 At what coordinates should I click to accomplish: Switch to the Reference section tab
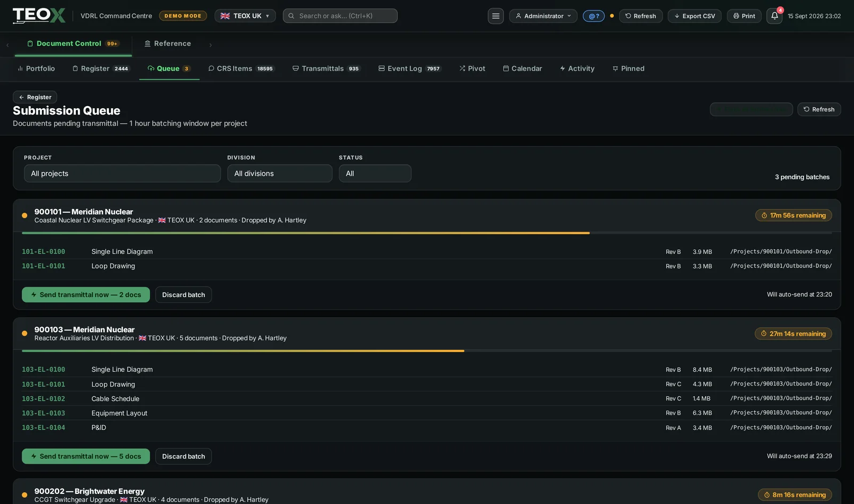click(168, 44)
